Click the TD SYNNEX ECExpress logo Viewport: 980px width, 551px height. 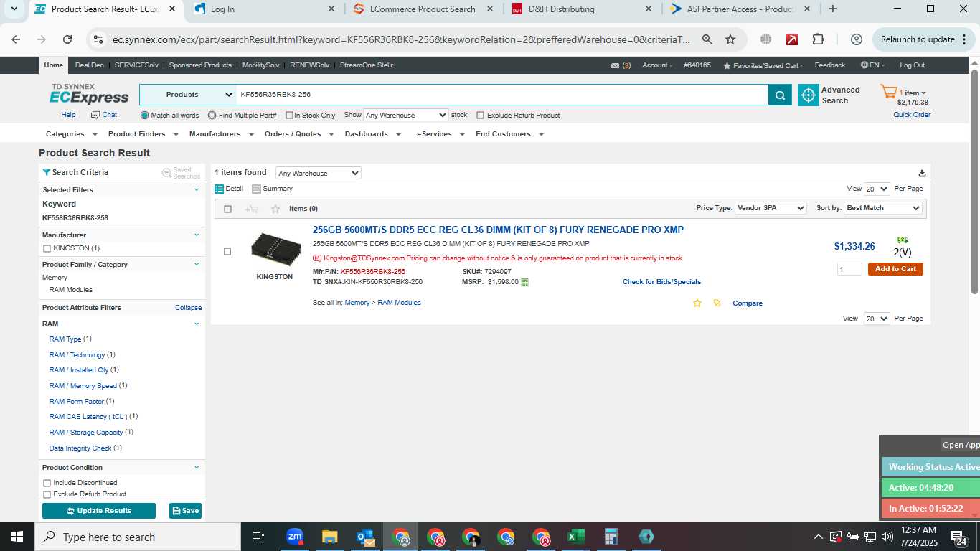89,94
